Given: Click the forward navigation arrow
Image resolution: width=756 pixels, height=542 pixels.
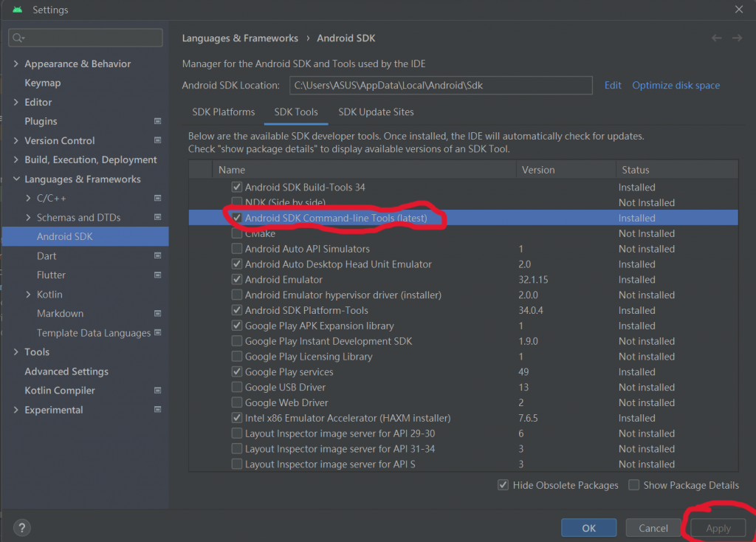Looking at the screenshot, I should coord(738,38).
